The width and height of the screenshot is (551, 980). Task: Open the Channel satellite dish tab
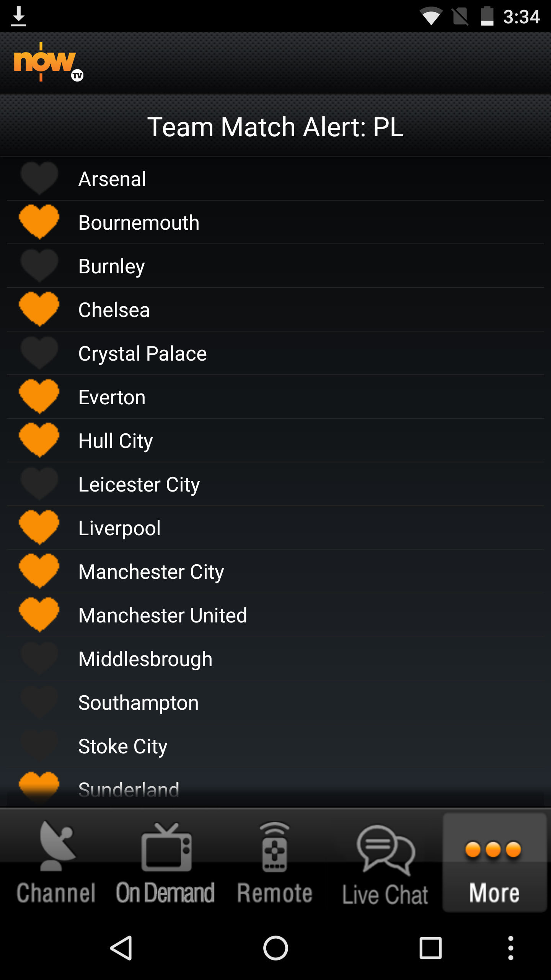coord(56,863)
